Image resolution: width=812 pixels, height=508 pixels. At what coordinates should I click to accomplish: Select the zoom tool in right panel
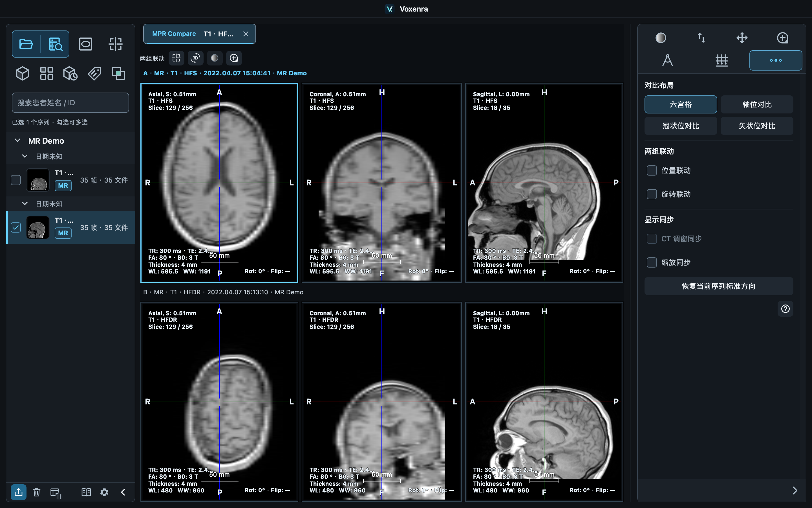tap(782, 38)
